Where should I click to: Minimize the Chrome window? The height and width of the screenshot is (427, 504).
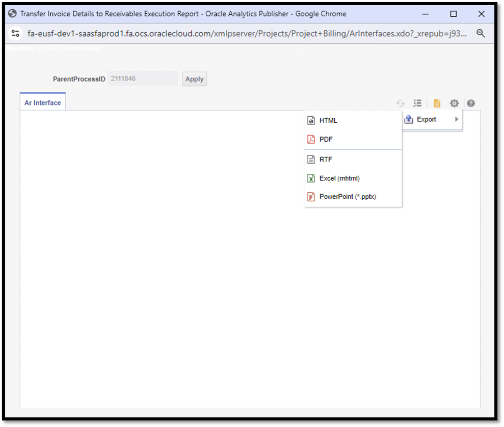(x=425, y=14)
